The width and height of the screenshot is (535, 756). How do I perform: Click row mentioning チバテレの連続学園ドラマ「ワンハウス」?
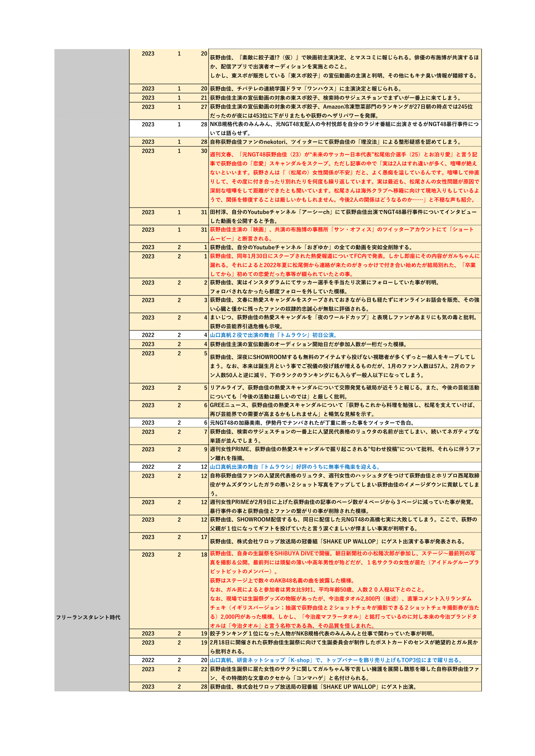306,89
